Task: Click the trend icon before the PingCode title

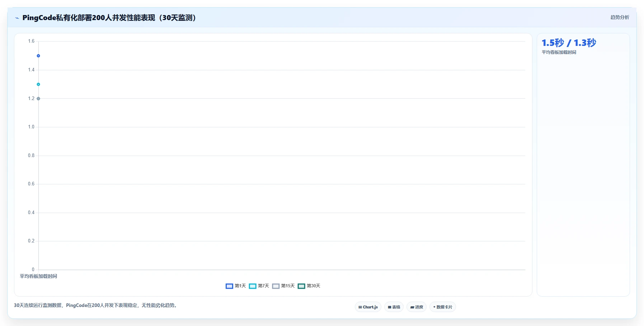Action: click(17, 18)
